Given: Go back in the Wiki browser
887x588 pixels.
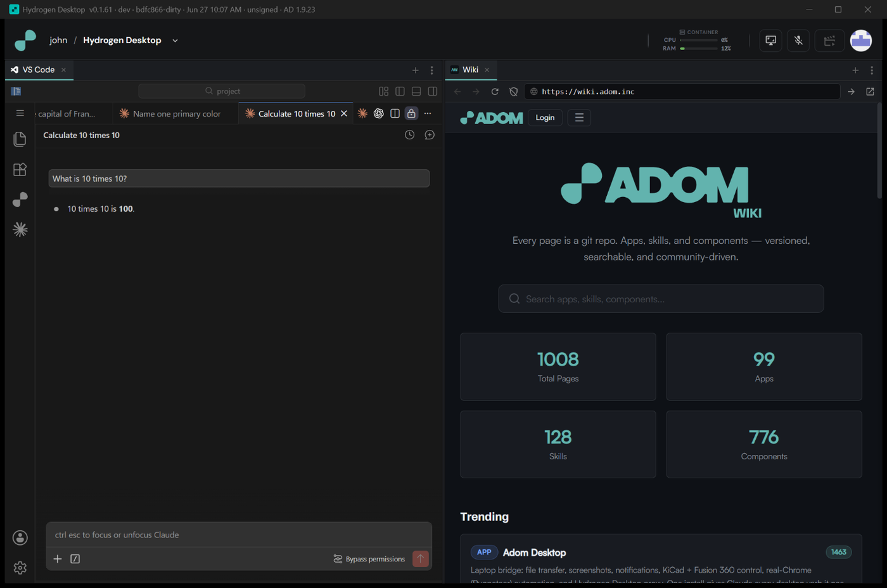Looking at the screenshot, I should coord(457,92).
